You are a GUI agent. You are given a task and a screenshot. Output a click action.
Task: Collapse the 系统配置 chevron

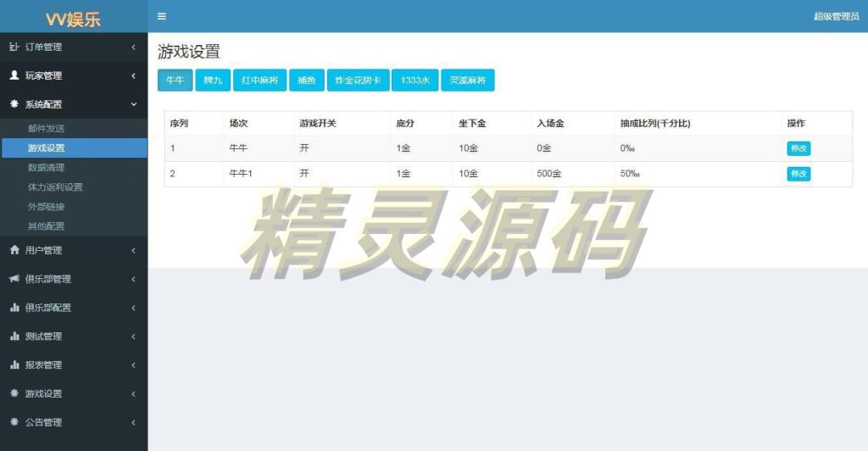click(x=133, y=104)
